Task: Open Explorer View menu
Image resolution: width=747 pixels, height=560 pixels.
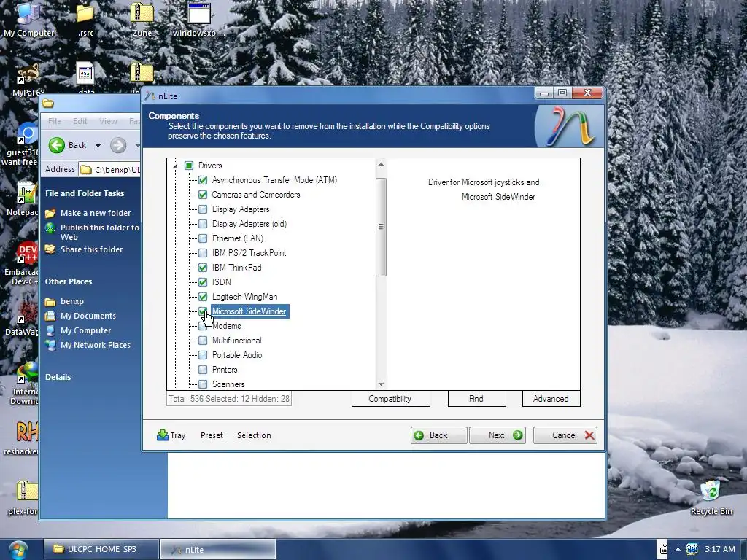Action: tap(108, 121)
